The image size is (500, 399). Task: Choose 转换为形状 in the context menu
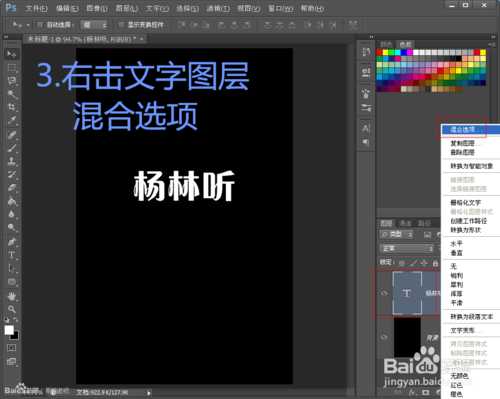[470, 230]
